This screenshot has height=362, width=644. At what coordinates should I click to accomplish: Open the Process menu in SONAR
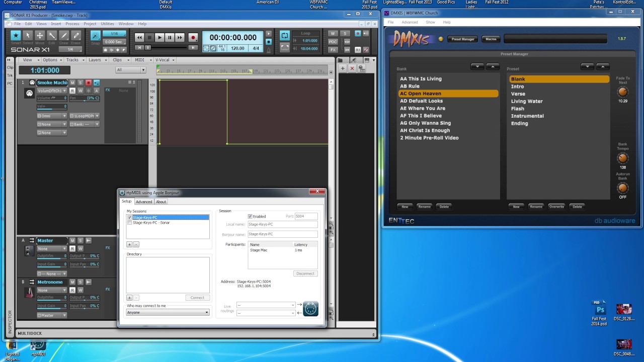[x=72, y=24]
